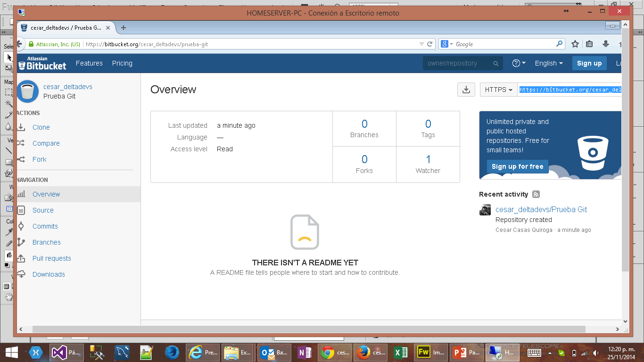This screenshot has height=362, width=644.
Task: Click the Compare action icon
Action: coord(21,143)
